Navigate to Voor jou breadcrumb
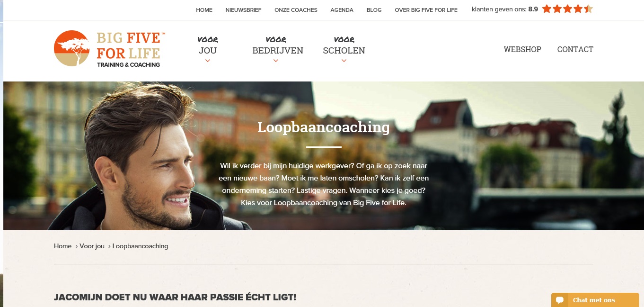The height and width of the screenshot is (307, 644). pyautogui.click(x=92, y=246)
